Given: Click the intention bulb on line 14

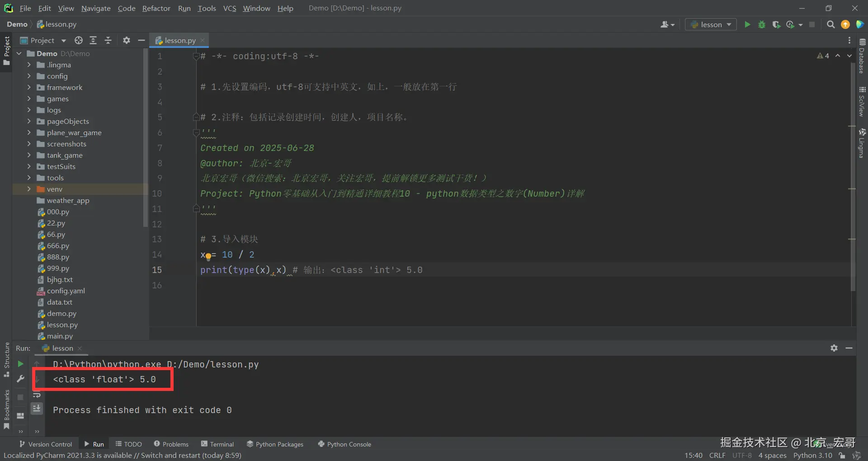Looking at the screenshot, I should click(208, 256).
